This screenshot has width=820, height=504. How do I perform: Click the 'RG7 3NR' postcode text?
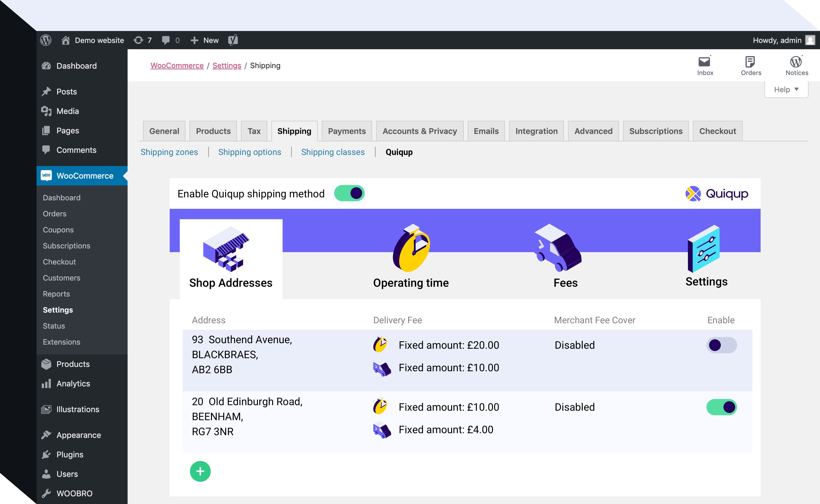pyautogui.click(x=213, y=432)
